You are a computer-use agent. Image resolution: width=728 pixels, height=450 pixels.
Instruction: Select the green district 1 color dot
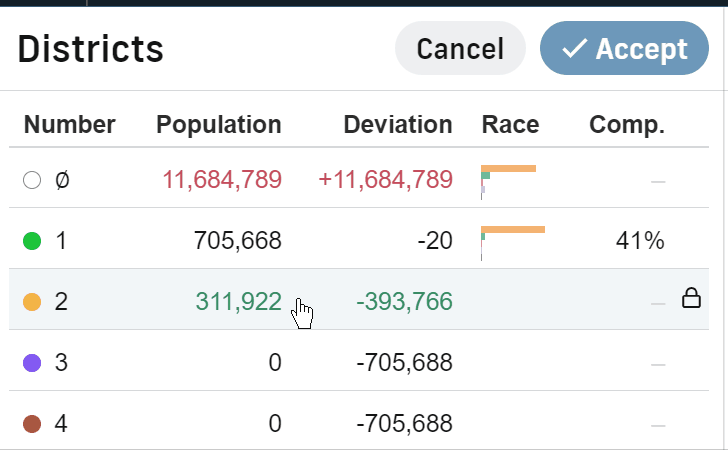pyautogui.click(x=32, y=241)
